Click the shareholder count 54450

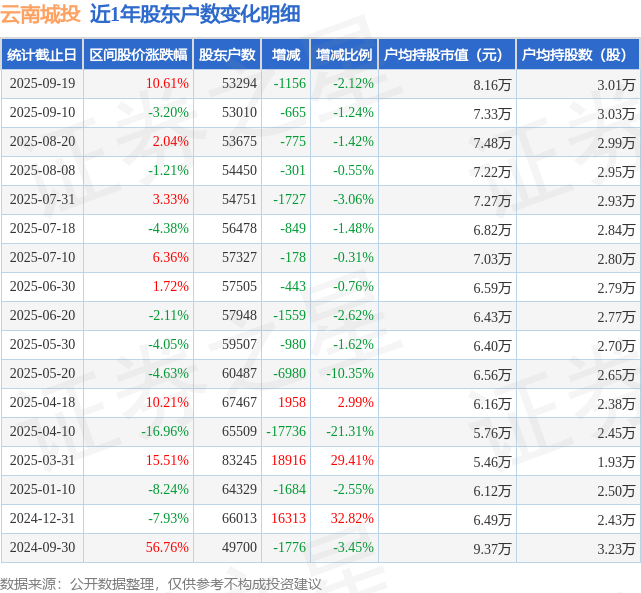[240, 170]
